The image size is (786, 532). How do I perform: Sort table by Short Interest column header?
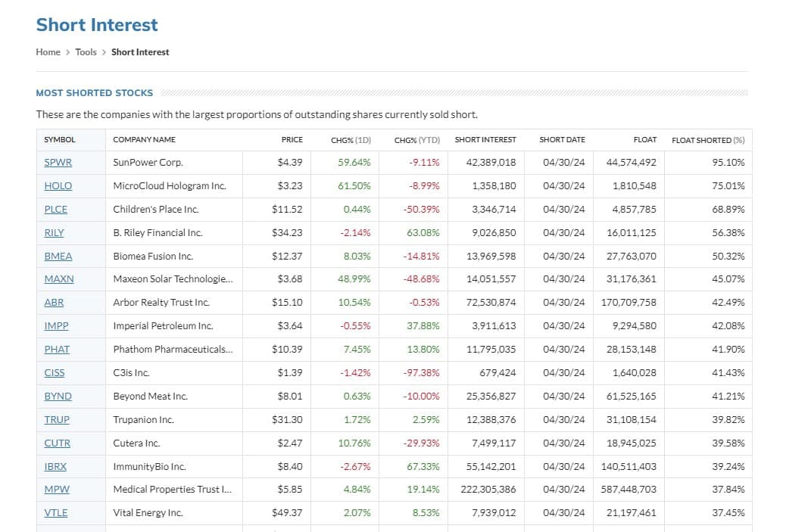[485, 140]
